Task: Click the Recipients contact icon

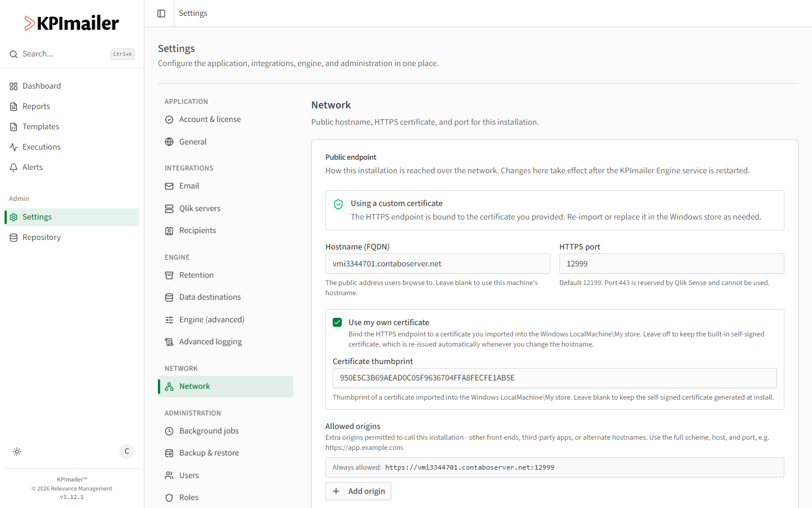Action: (169, 231)
